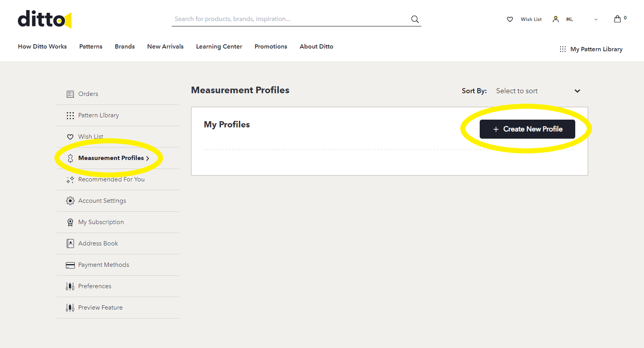644x348 pixels.
Task: Open the shopping bag icon
Action: (x=617, y=19)
